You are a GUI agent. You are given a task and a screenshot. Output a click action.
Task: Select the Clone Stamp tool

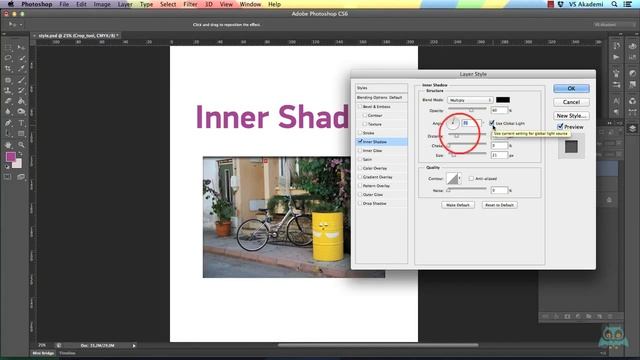(x=8, y=90)
